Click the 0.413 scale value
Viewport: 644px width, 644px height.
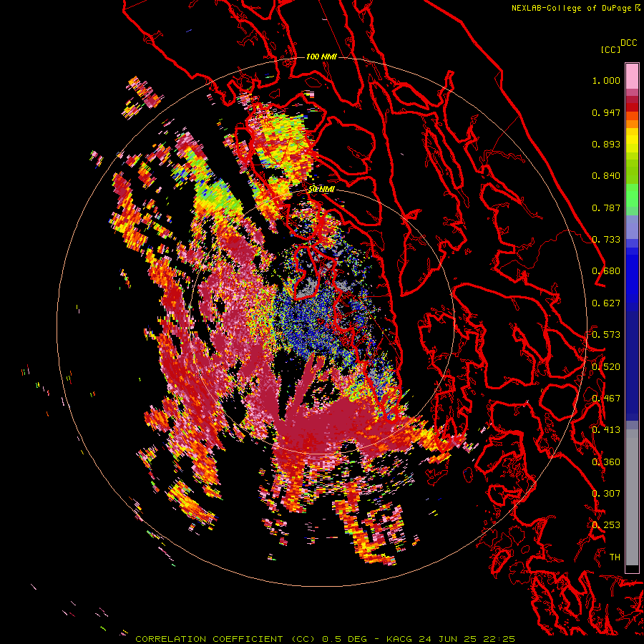click(x=606, y=430)
